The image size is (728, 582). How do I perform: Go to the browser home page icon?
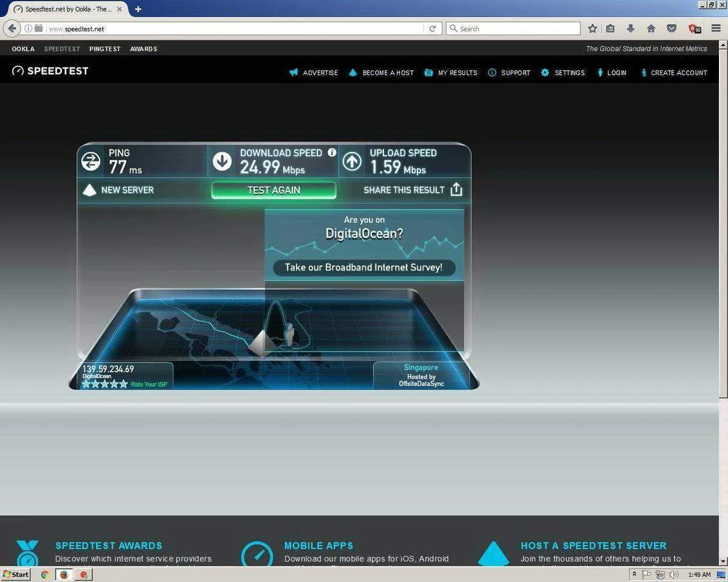pyautogui.click(x=651, y=28)
